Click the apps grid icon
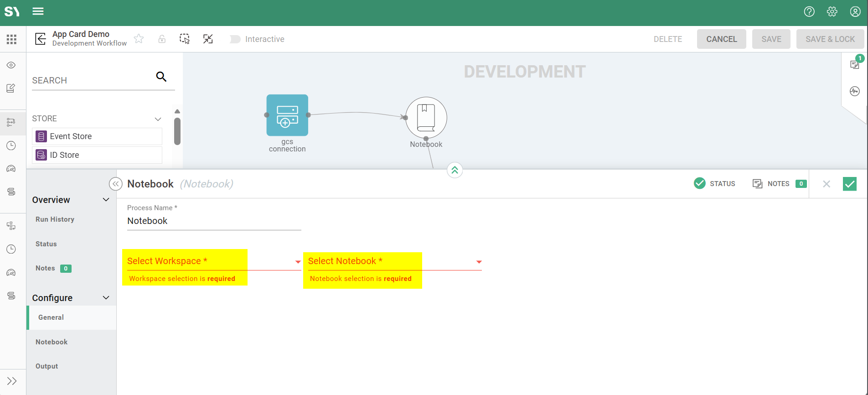The image size is (868, 395). pyautogui.click(x=12, y=39)
